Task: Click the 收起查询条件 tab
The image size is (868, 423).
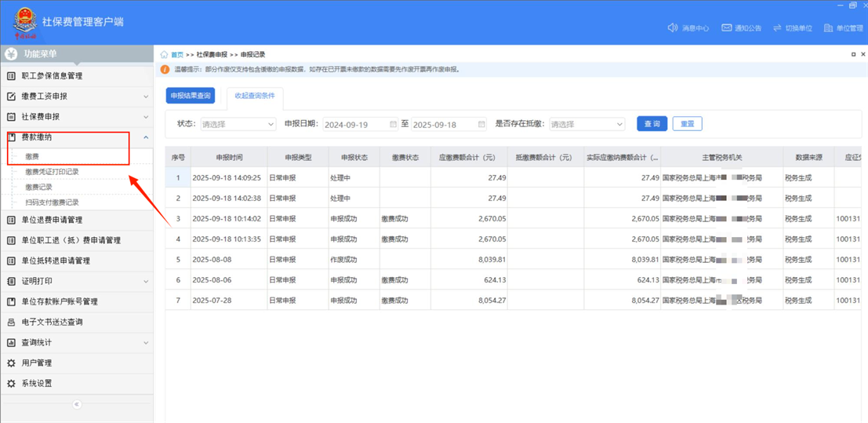Action: [x=255, y=96]
